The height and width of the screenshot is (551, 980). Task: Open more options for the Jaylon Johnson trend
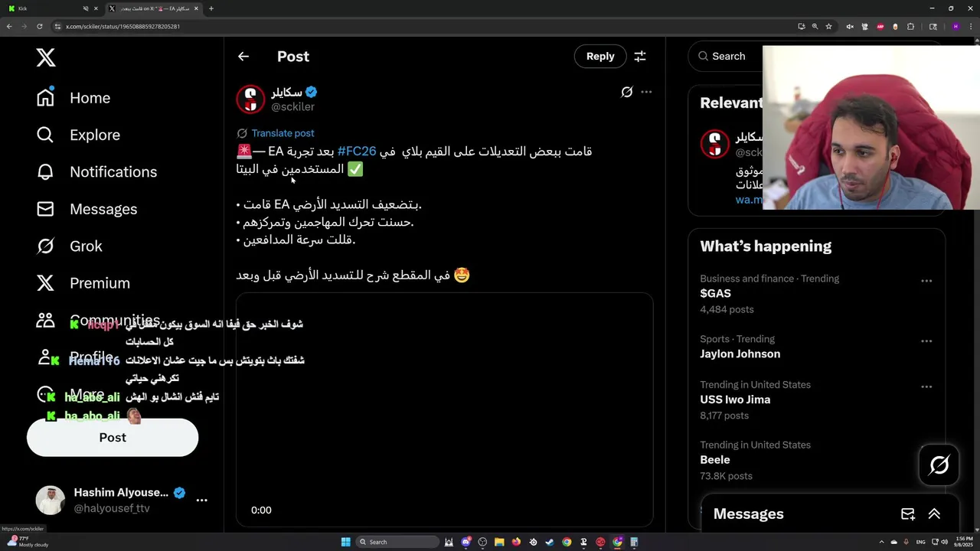click(926, 341)
